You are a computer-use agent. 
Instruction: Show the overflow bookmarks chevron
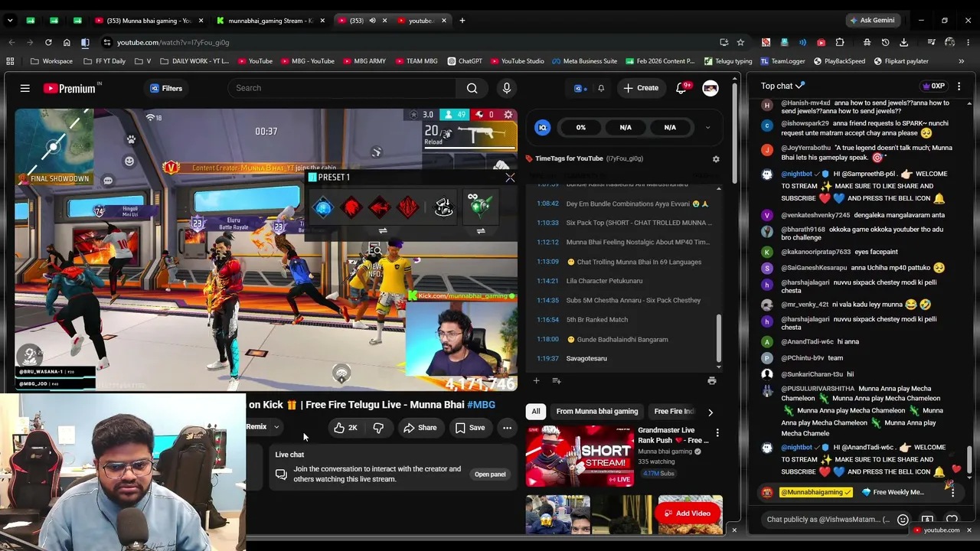click(962, 61)
